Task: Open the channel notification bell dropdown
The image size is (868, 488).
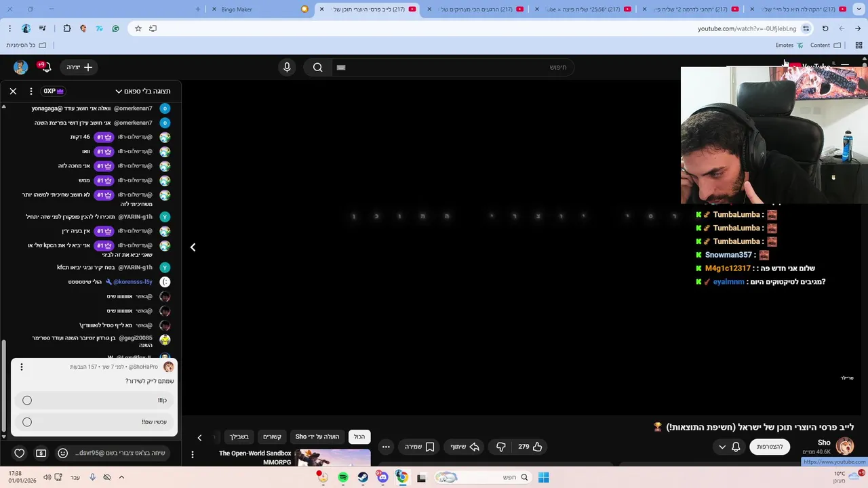Action: (x=729, y=447)
